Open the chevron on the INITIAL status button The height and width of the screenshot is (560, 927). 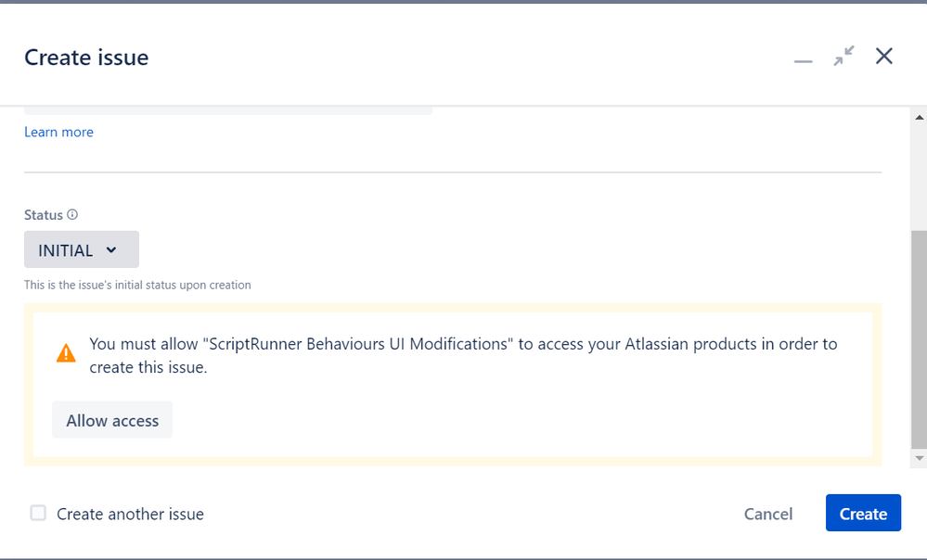(110, 249)
